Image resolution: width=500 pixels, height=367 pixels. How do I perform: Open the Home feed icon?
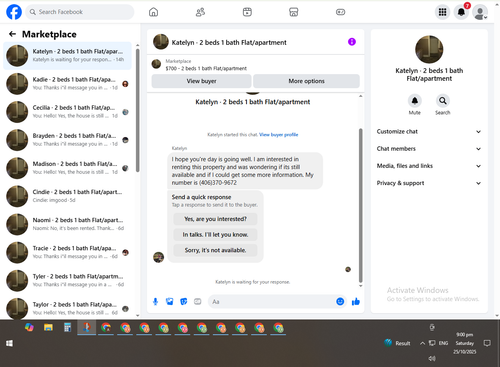[153, 12]
